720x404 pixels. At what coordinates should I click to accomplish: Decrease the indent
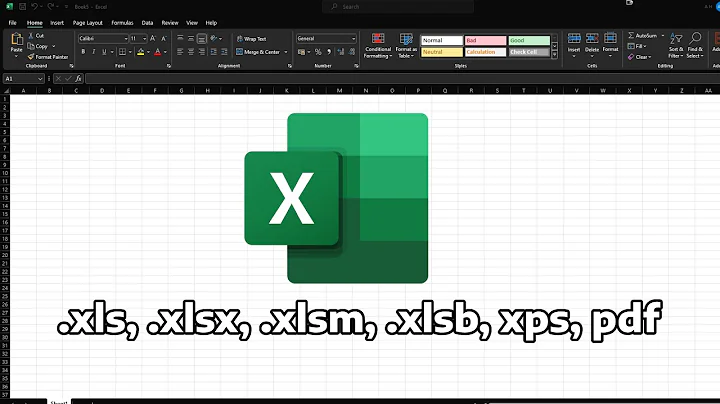214,52
